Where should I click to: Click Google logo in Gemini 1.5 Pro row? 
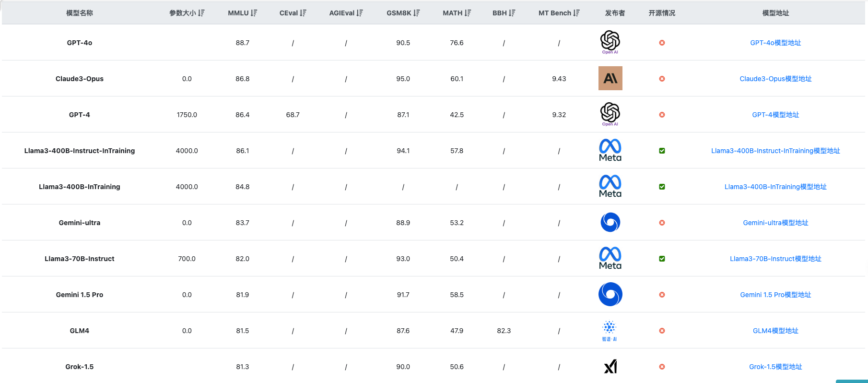610,294
